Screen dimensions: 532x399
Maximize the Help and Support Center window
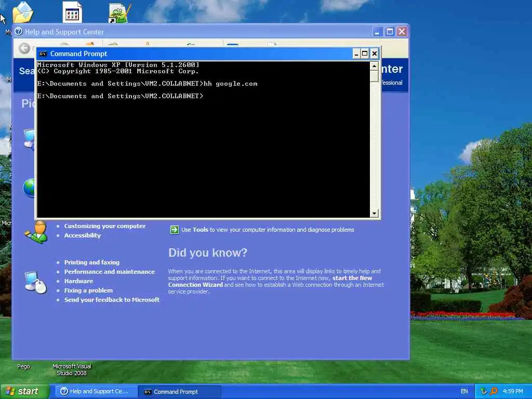point(390,32)
